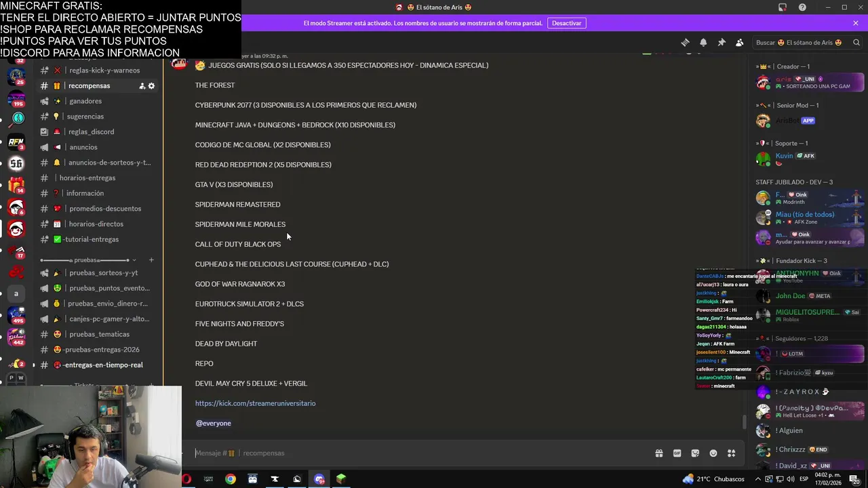Add channel with plus beside pruebas category

click(x=151, y=260)
